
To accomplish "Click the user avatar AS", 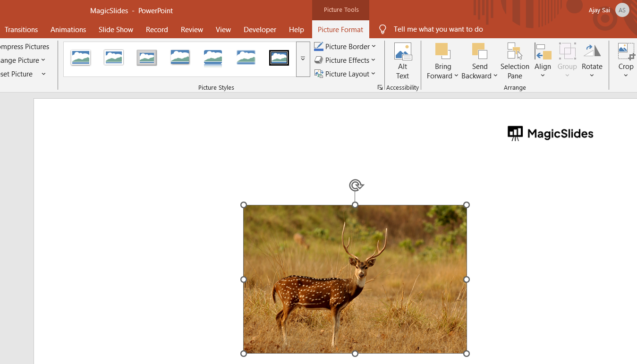I will [622, 10].
